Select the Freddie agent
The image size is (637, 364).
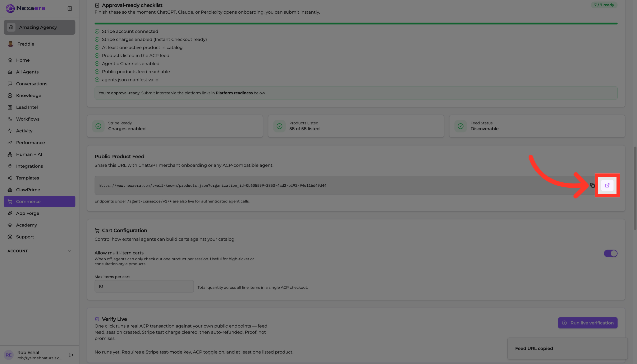(40, 44)
